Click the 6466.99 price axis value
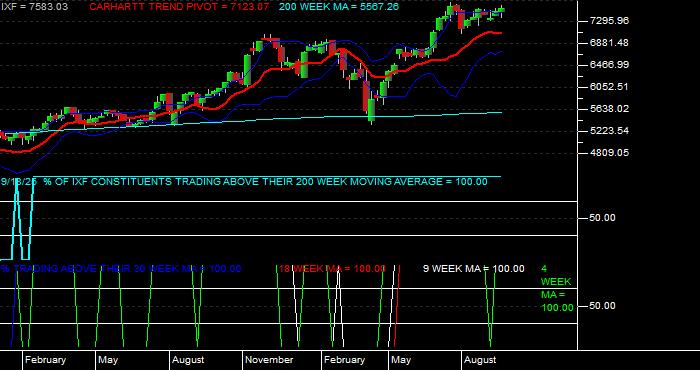Image resolution: width=700 pixels, height=370 pixels. 609,65
